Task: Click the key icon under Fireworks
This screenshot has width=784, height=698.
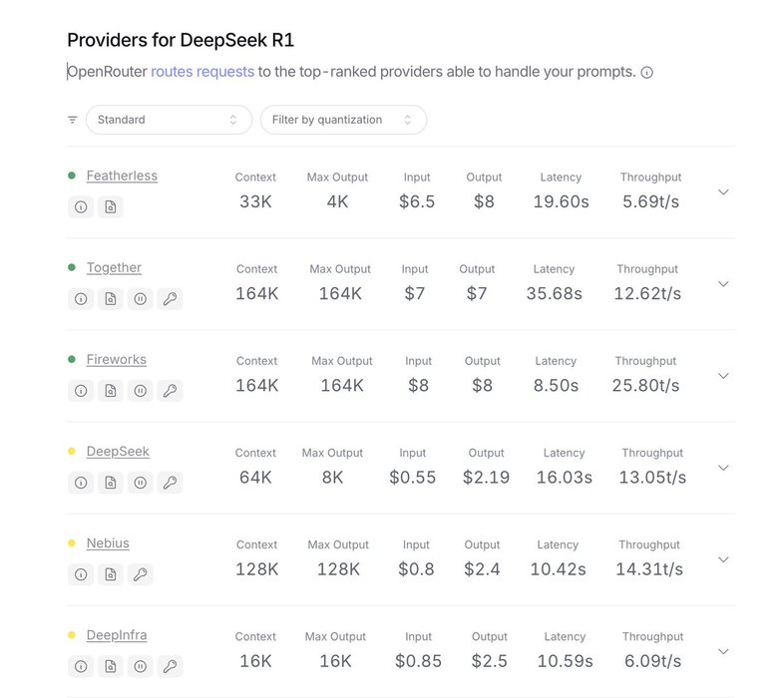Action: [170, 391]
